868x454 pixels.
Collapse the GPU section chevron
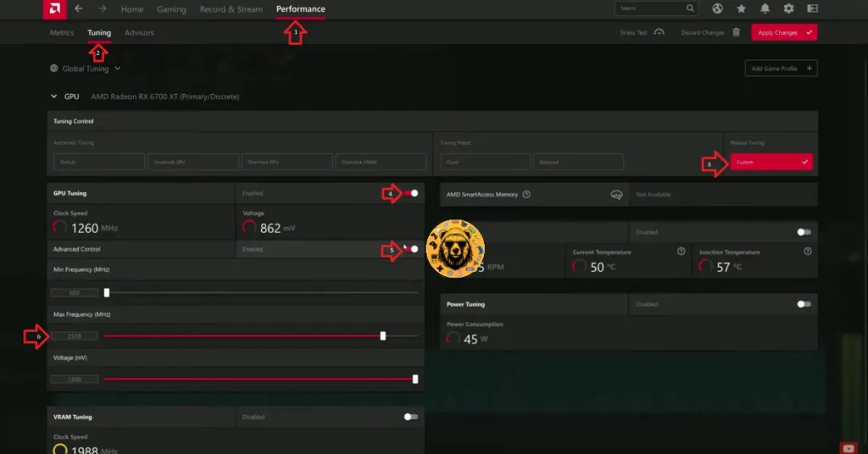coord(53,97)
